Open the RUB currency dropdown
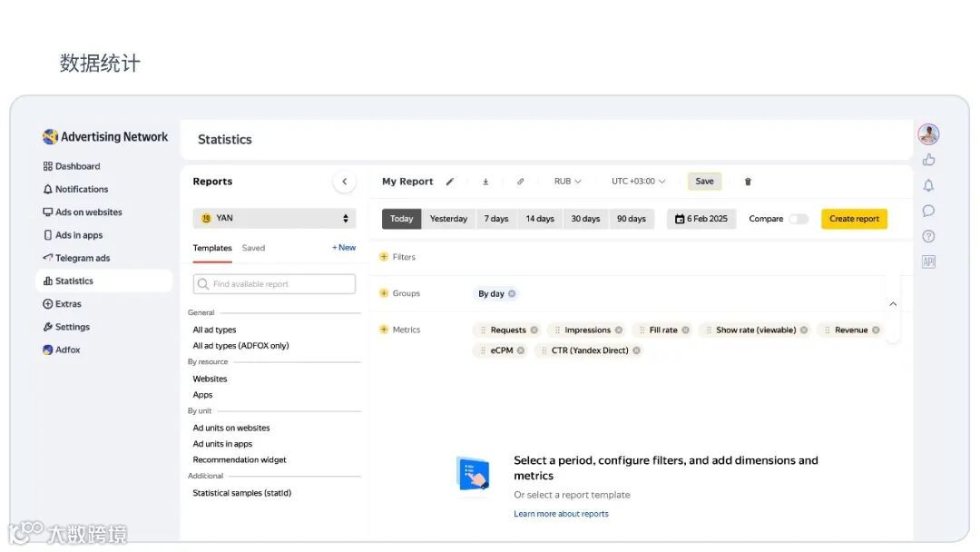The image size is (980, 552). tap(567, 182)
